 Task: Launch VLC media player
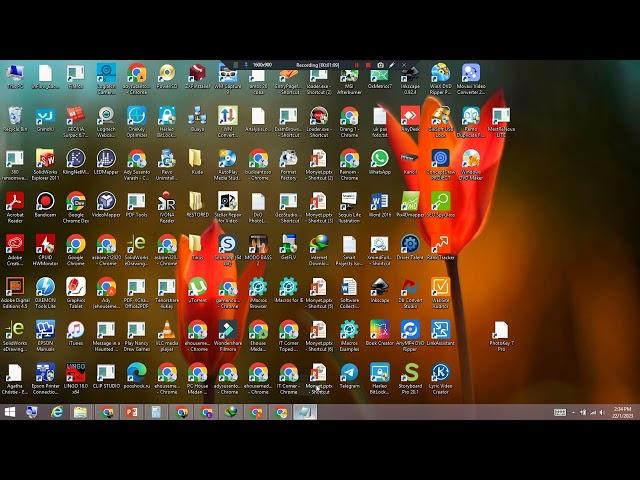(x=167, y=335)
